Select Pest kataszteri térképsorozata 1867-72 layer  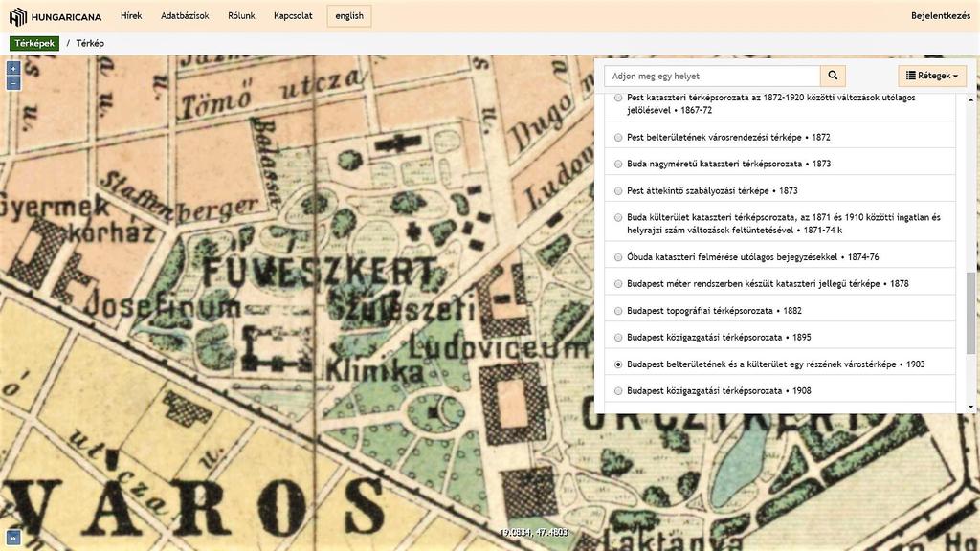(x=618, y=98)
